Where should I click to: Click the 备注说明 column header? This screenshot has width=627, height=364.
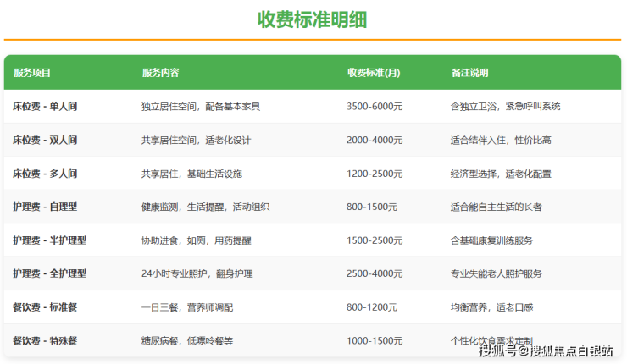point(469,73)
